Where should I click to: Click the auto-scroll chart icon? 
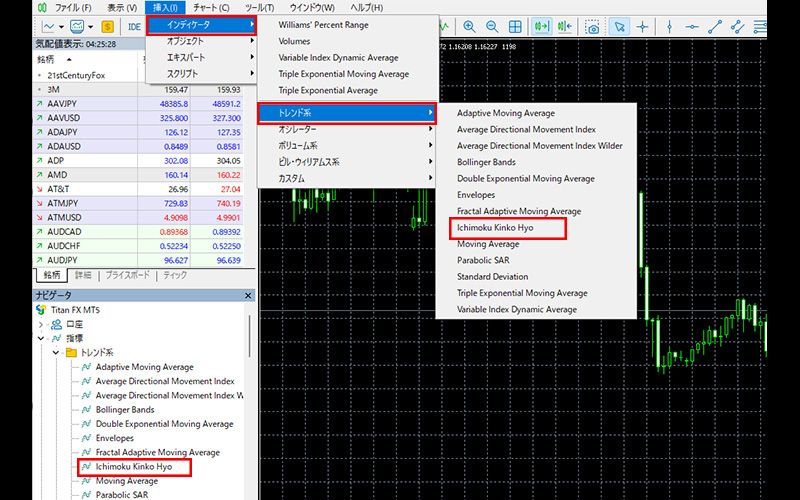543,27
